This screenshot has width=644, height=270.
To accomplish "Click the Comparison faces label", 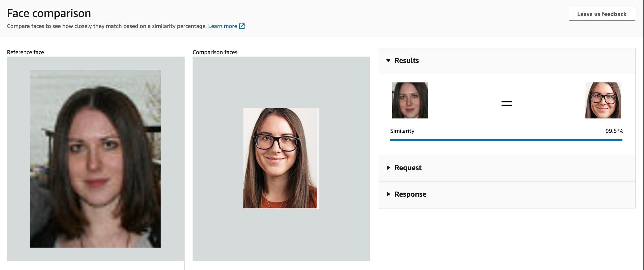I will pos(215,52).
